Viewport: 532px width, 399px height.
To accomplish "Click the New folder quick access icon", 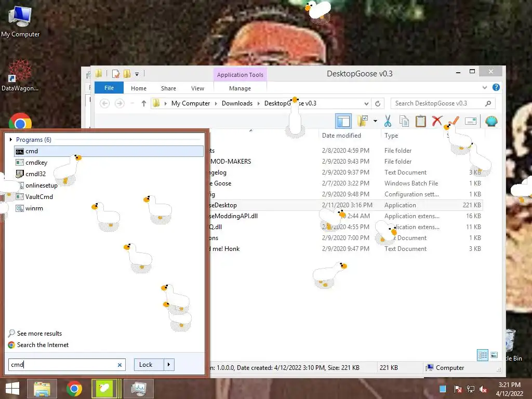I will tap(127, 74).
